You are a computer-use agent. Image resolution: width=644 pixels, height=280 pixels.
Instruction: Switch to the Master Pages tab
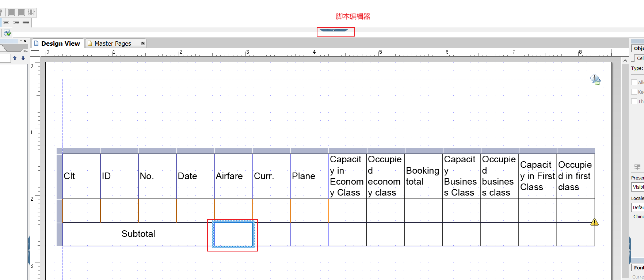click(116, 43)
